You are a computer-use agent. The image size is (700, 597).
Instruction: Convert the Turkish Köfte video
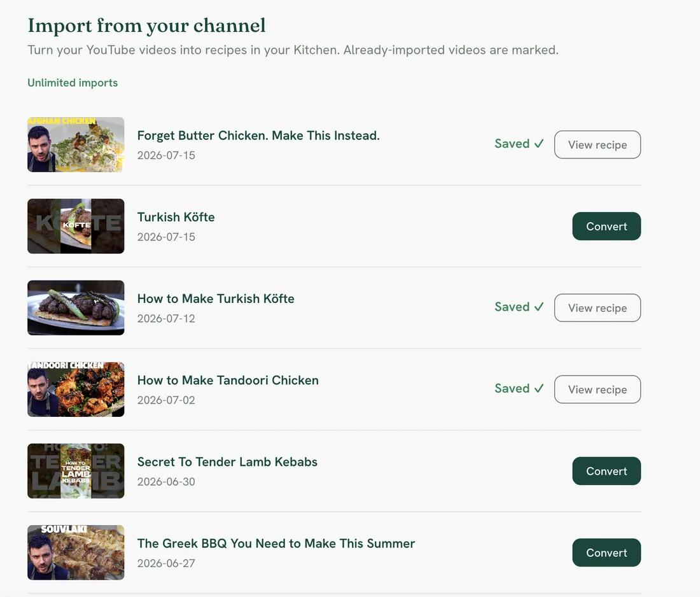(x=606, y=227)
